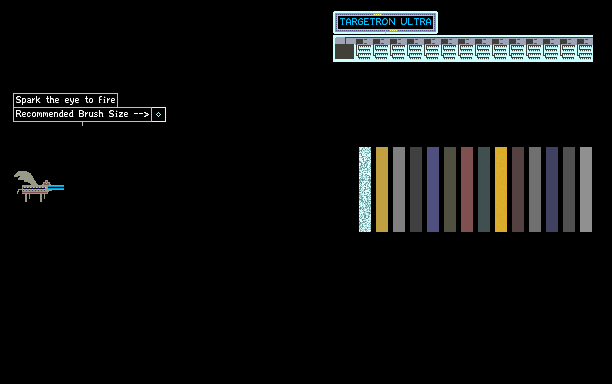
Task: Click the "Spark the eye to fire" label
Action: point(65,100)
